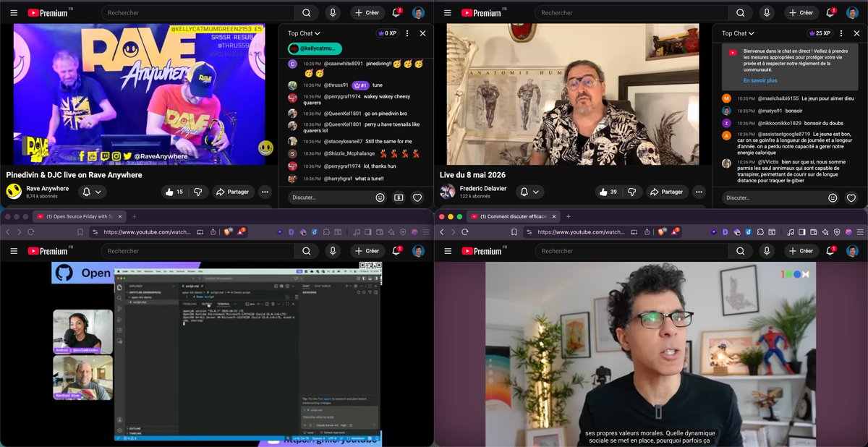Viewport: 868px width, 447px height.
Task: Select the Open Source Friday browser tab
Action: point(80,216)
